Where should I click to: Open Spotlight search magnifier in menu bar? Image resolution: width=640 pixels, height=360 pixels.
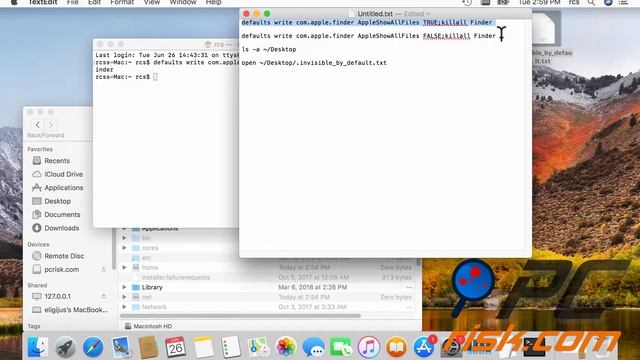[x=591, y=2]
